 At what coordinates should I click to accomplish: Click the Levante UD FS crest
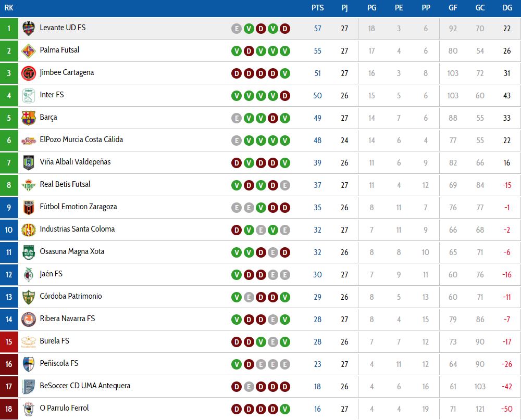(x=29, y=29)
